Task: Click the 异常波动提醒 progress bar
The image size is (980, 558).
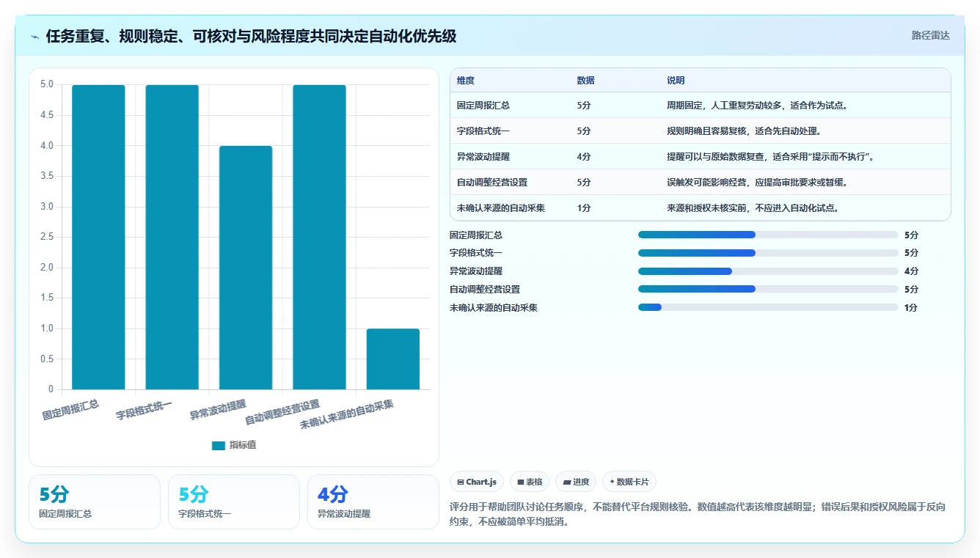Action: point(768,271)
